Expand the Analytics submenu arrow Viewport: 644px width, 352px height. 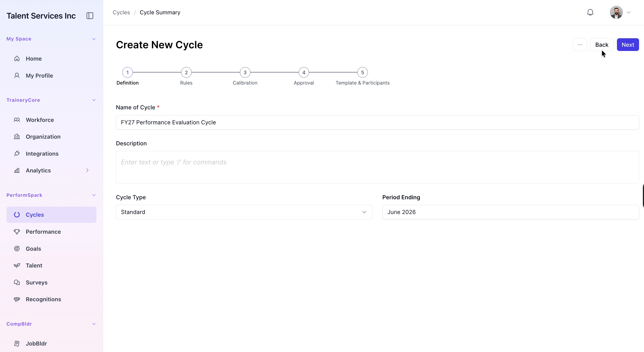[87, 170]
